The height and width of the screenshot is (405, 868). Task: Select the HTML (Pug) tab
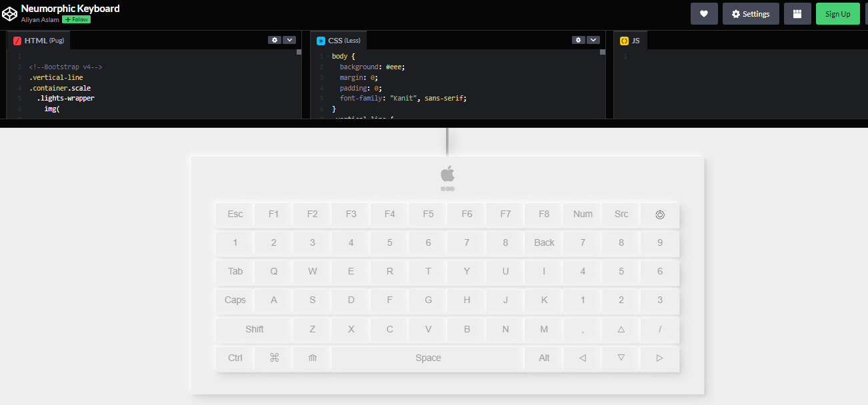(x=39, y=41)
